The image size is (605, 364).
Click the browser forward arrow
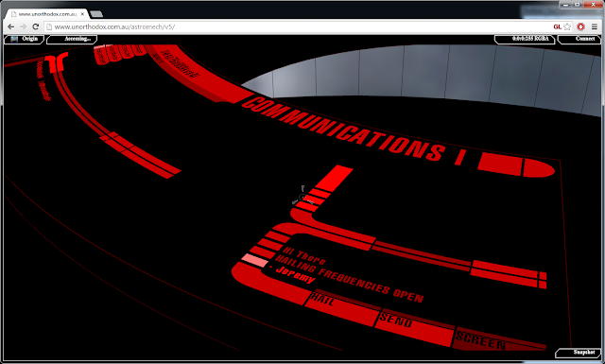coord(23,26)
